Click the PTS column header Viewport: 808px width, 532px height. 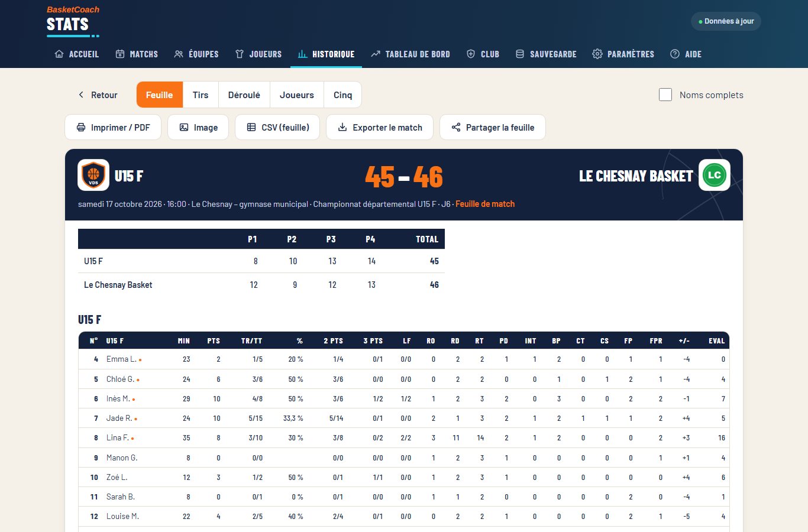pyautogui.click(x=214, y=341)
